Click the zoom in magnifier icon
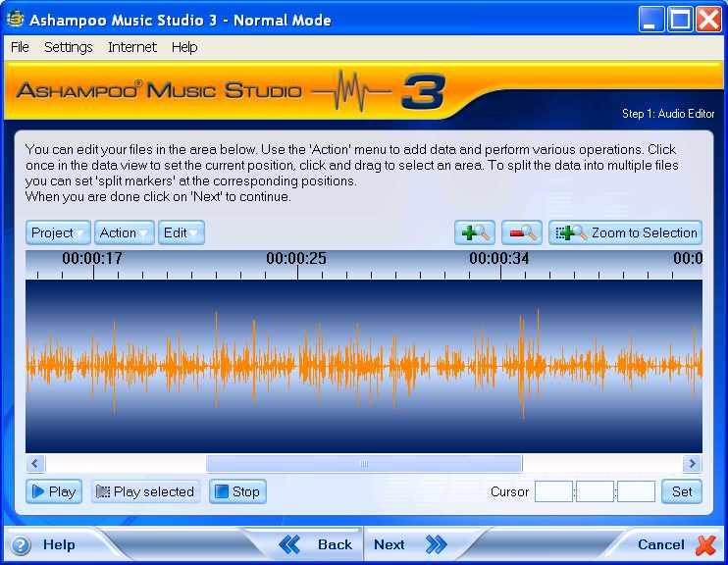This screenshot has height=565, width=728. click(475, 232)
